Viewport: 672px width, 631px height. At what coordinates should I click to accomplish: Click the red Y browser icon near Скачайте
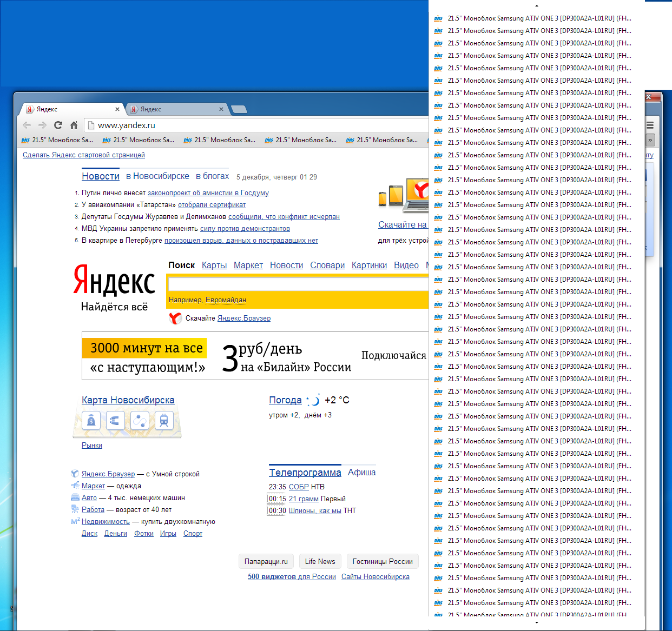(x=175, y=318)
